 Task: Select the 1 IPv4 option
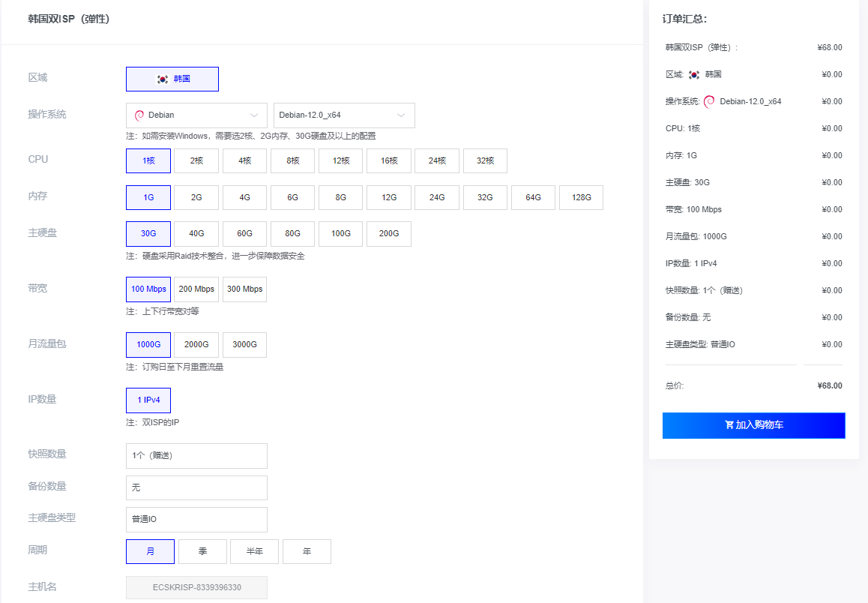(x=148, y=400)
